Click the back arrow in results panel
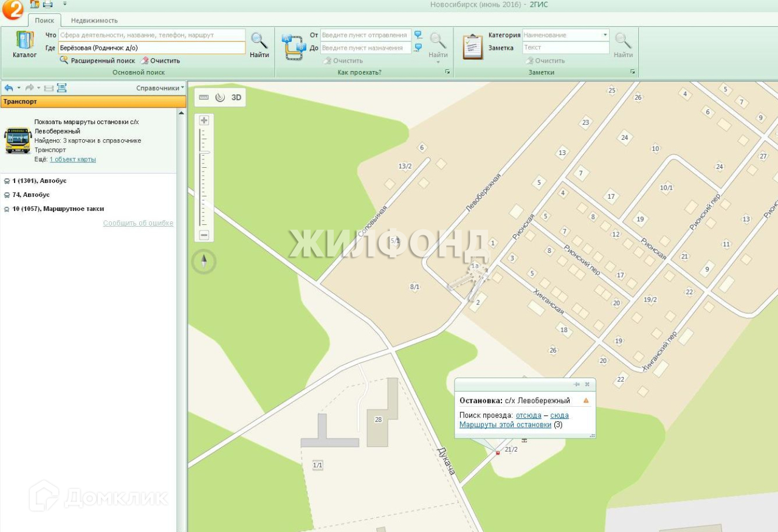778x532 pixels. [9, 88]
